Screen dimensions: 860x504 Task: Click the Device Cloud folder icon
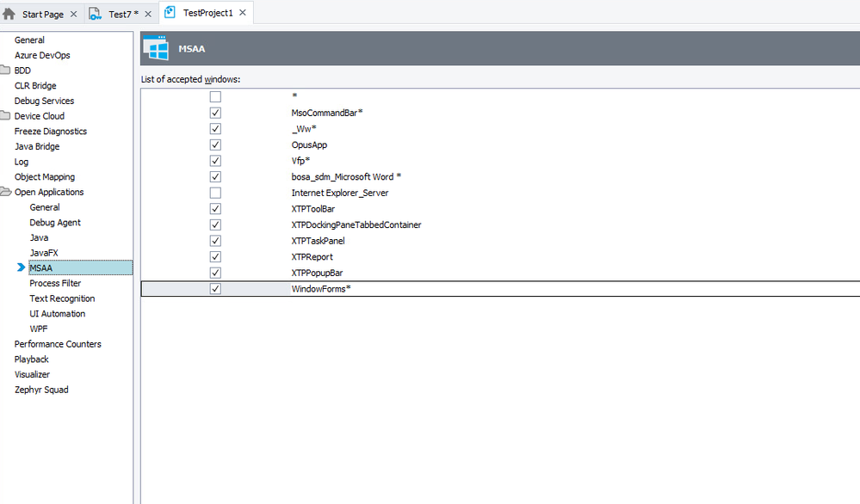[x=5, y=116]
